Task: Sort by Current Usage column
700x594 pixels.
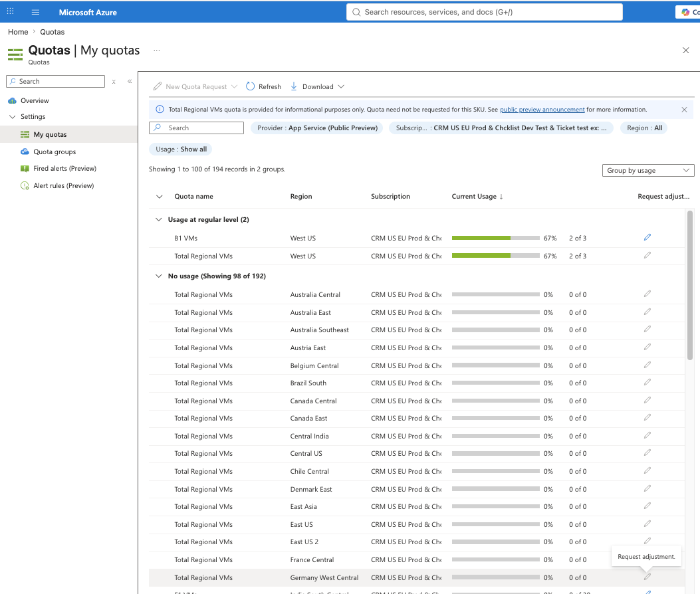Action: 477,197
